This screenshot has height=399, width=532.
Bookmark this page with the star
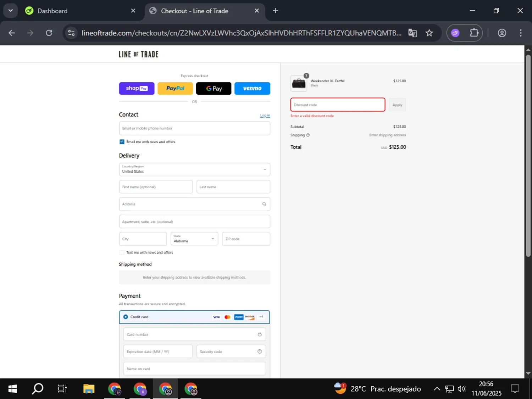tap(429, 33)
